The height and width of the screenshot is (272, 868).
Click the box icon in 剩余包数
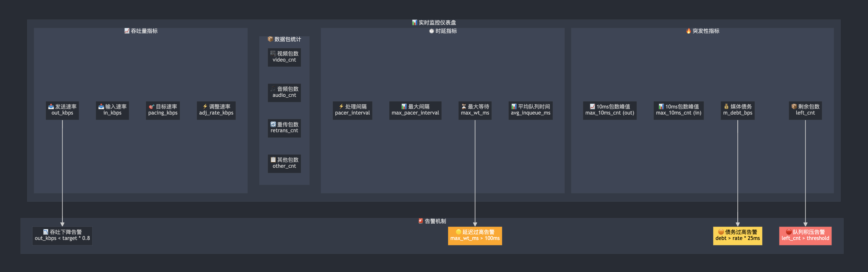tap(794, 106)
